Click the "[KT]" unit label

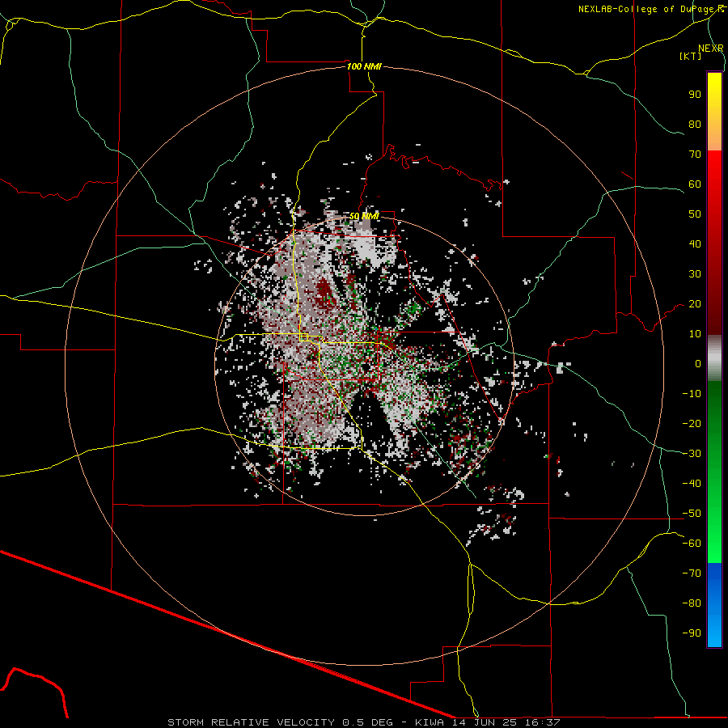coord(690,56)
